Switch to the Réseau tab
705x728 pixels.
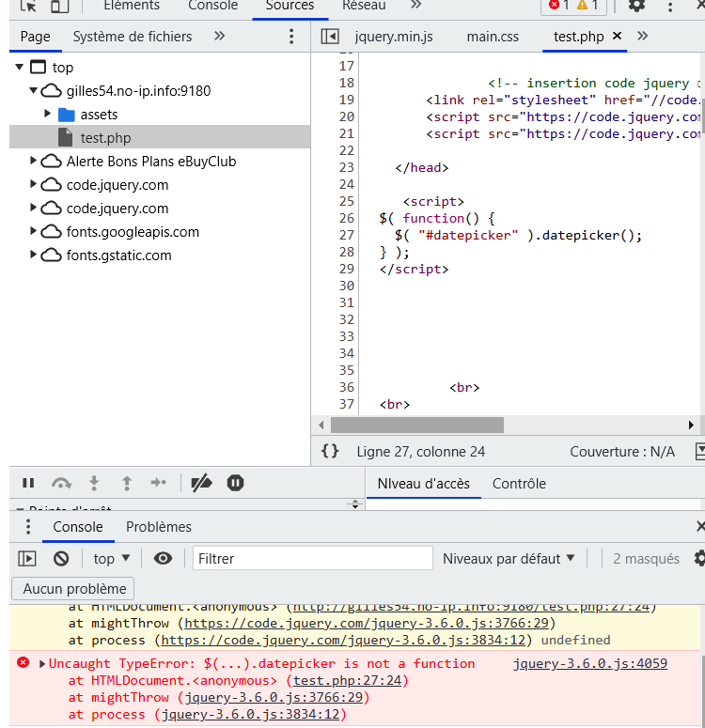click(364, 6)
